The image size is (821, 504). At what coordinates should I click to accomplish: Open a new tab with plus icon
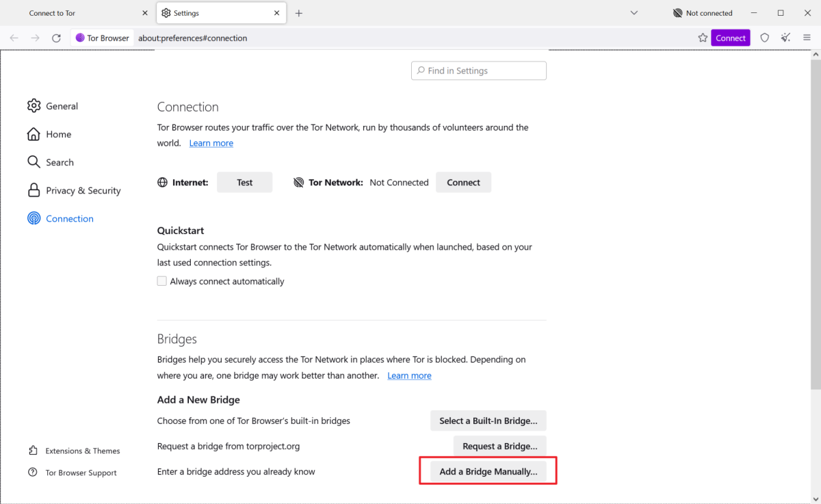[x=299, y=13]
